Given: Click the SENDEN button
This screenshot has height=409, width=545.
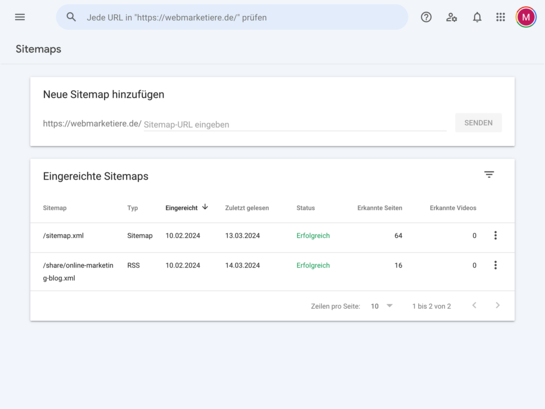Looking at the screenshot, I should [478, 123].
